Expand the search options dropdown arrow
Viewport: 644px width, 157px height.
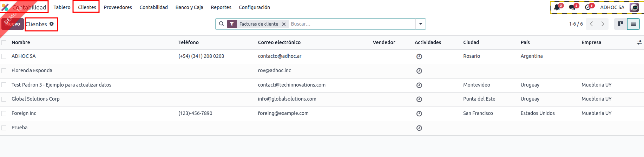coord(421,24)
